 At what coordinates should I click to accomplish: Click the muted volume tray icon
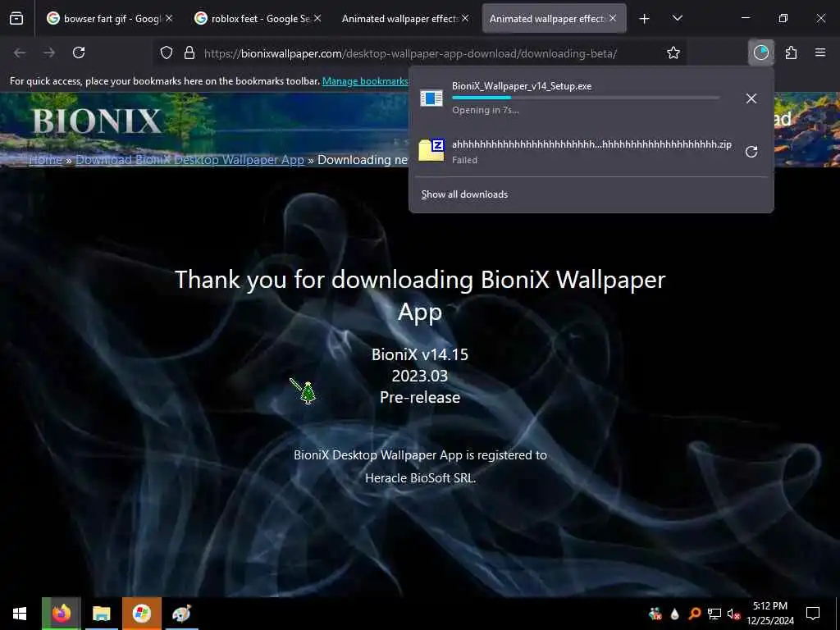pos(733,614)
